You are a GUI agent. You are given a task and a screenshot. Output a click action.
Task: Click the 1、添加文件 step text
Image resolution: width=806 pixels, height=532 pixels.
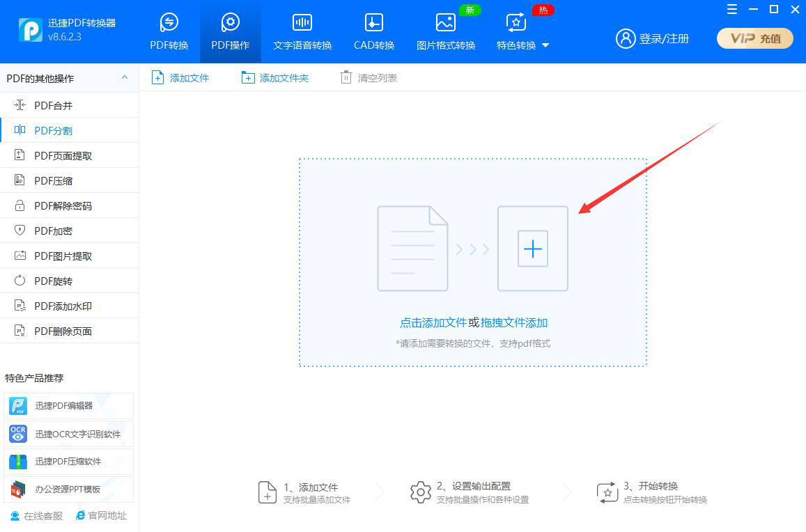tap(311, 487)
